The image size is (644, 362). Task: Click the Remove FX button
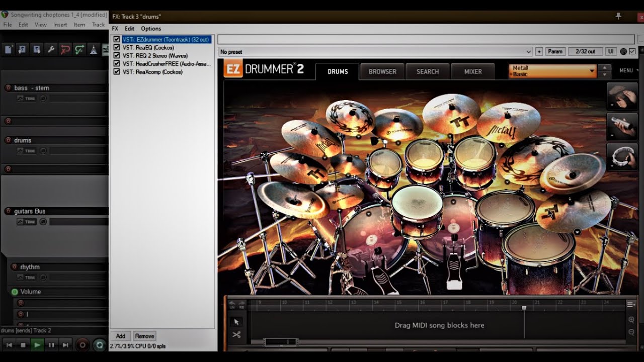[x=144, y=336]
